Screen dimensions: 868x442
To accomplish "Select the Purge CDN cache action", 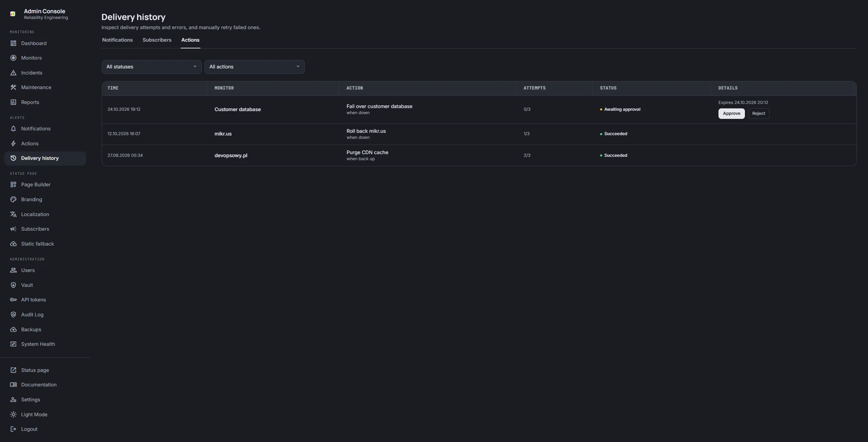I will [x=367, y=152].
